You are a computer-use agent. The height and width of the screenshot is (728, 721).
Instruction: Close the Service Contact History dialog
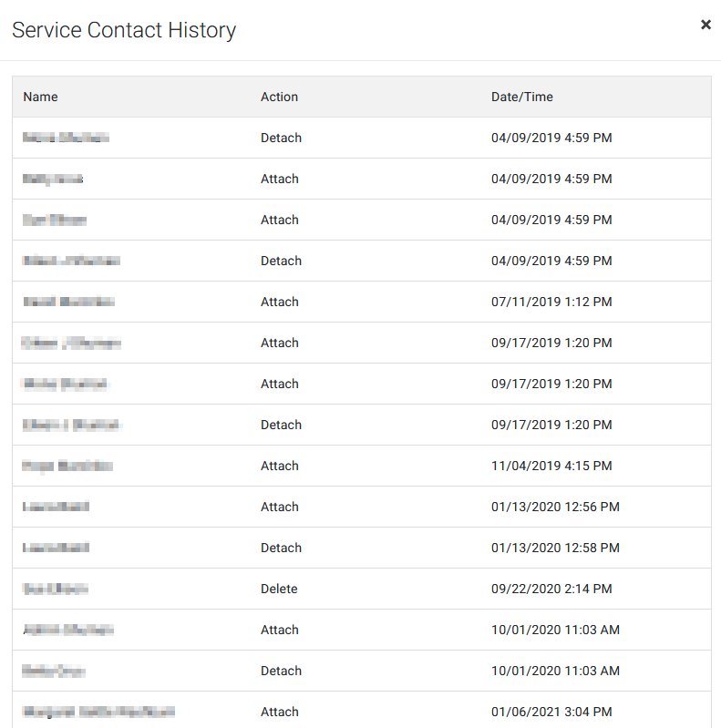(x=706, y=25)
